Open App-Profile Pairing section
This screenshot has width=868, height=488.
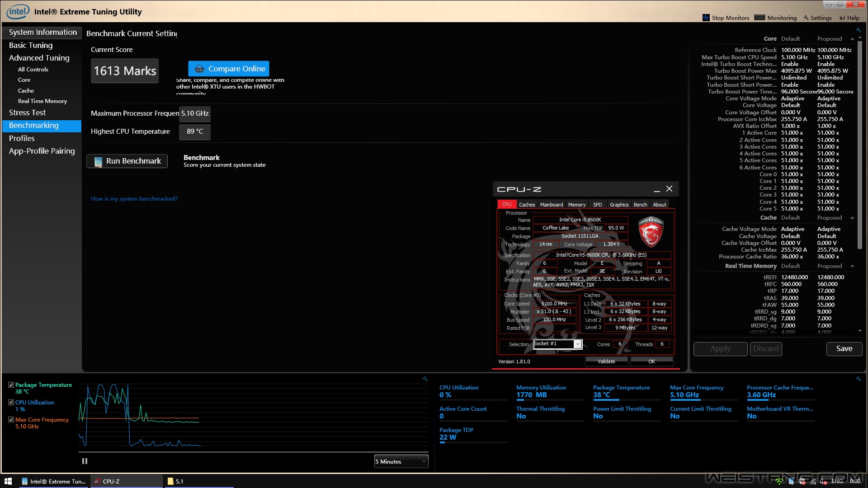click(x=42, y=151)
